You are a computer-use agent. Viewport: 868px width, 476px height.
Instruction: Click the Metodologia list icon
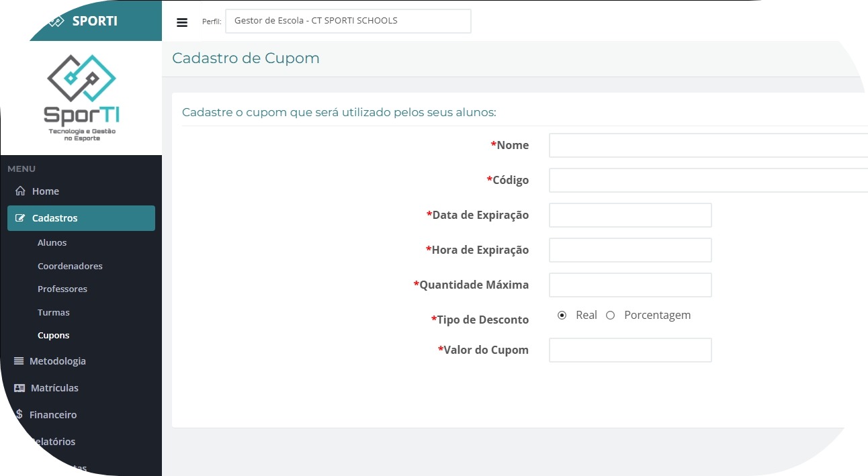pos(19,361)
